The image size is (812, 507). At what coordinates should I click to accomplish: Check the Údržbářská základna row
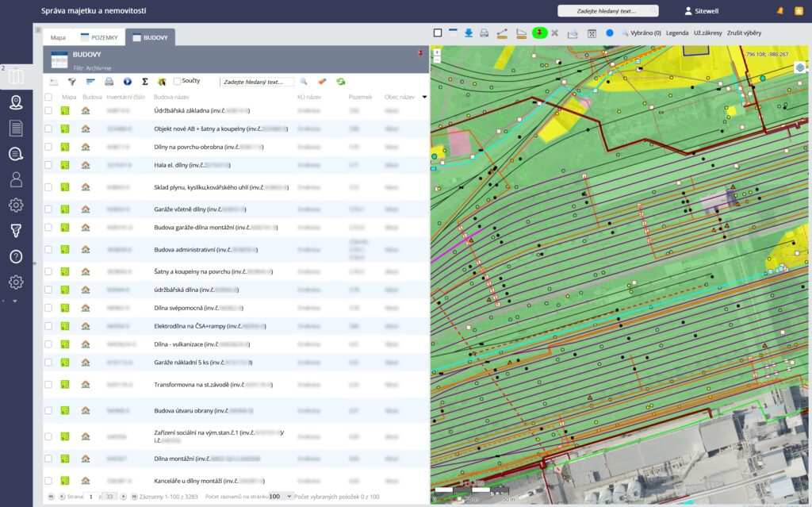pos(48,110)
